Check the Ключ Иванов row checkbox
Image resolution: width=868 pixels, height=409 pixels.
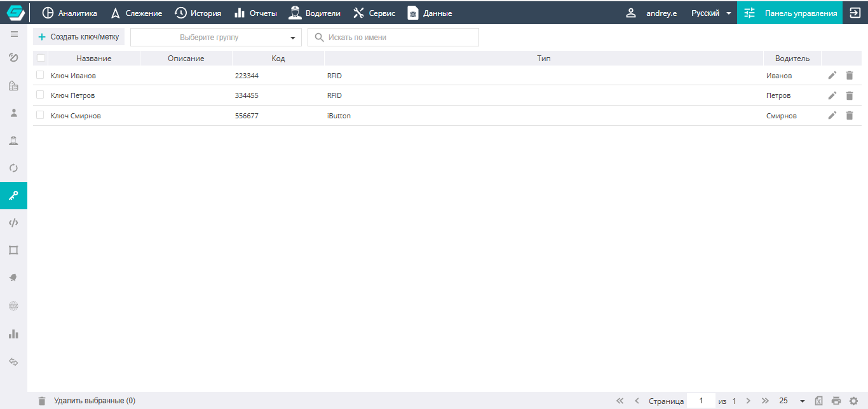40,75
